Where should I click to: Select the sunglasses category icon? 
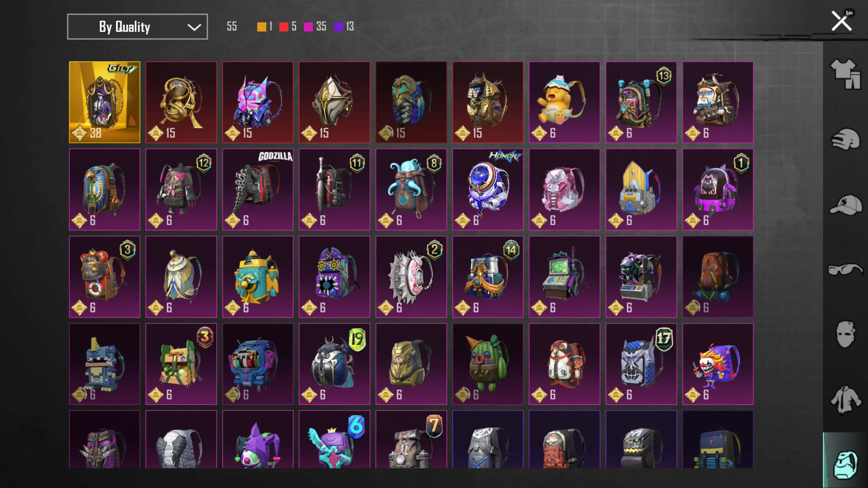[x=845, y=270]
